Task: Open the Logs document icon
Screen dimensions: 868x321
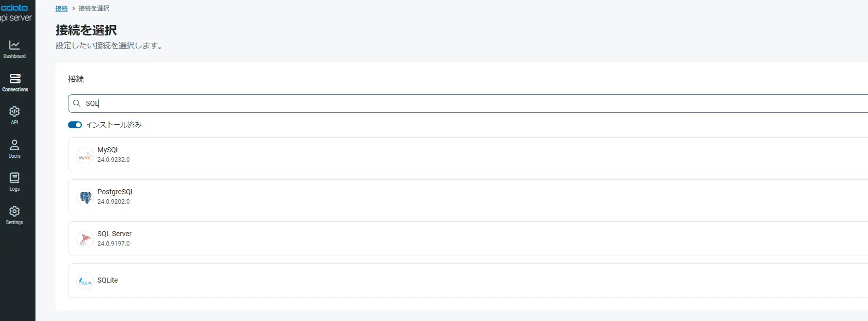Action: (14, 178)
